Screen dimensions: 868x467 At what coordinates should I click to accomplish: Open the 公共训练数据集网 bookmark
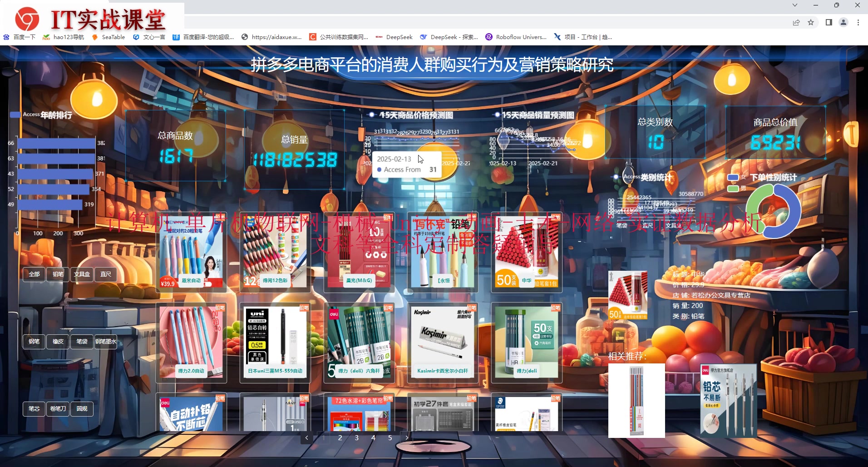339,37
